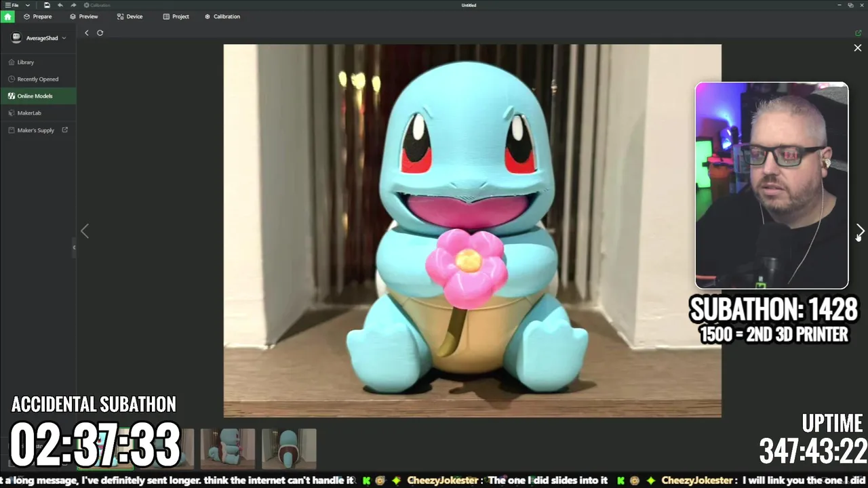Switch to the Preview tab
The height and width of the screenshot is (488, 868).
[83, 16]
